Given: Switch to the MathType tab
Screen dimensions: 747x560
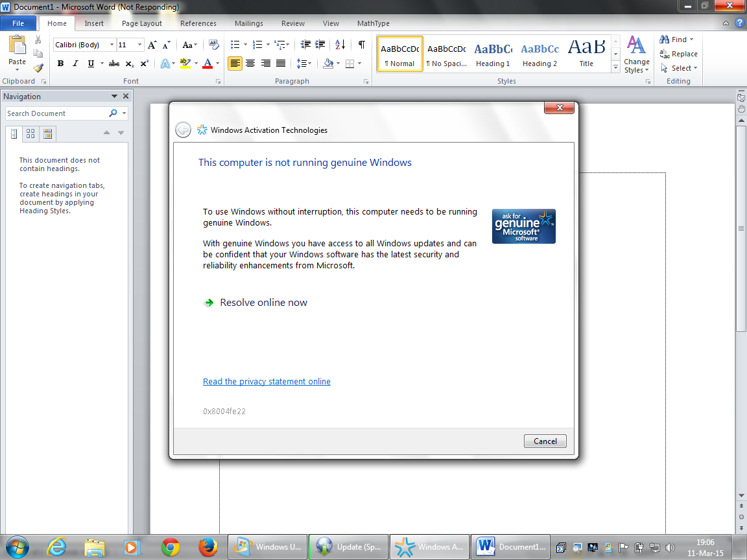Looking at the screenshot, I should pyautogui.click(x=373, y=23).
